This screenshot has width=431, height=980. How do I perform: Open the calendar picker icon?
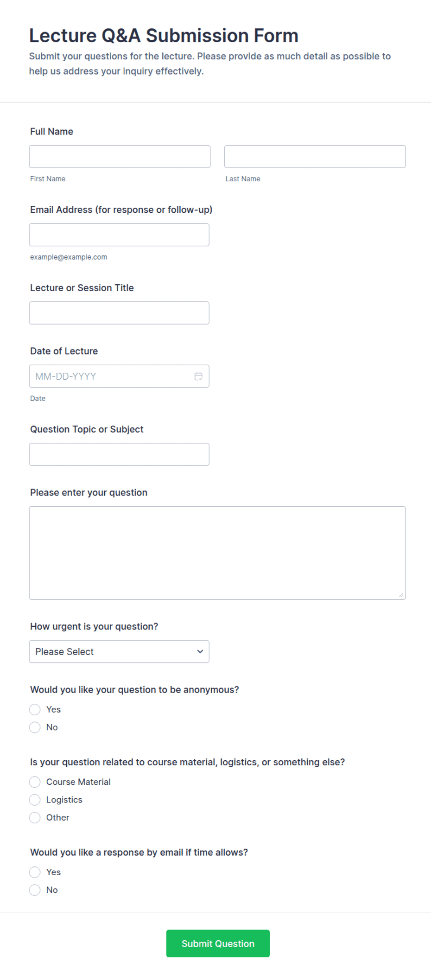tap(198, 376)
